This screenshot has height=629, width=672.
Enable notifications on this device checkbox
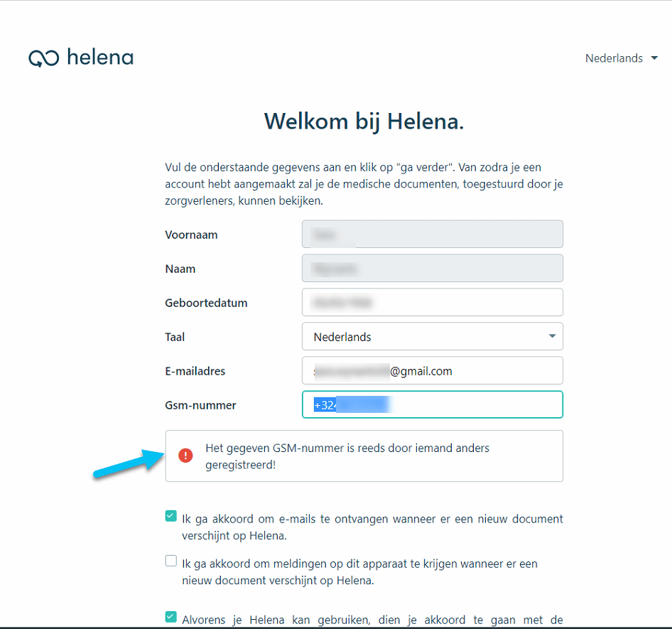(x=170, y=560)
